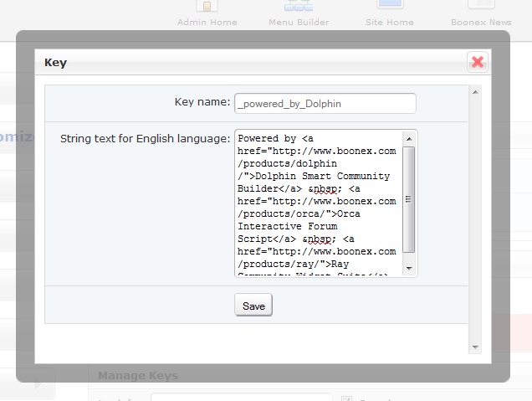This screenshot has height=401, width=532.
Task: Click the dialog's scrollbar up arrow
Action: (x=475, y=92)
